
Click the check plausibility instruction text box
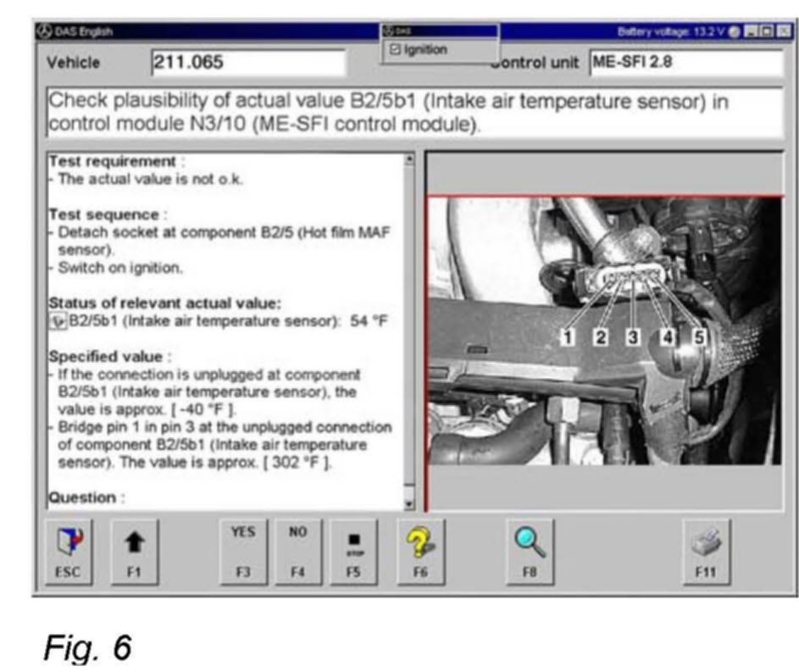coord(415,114)
